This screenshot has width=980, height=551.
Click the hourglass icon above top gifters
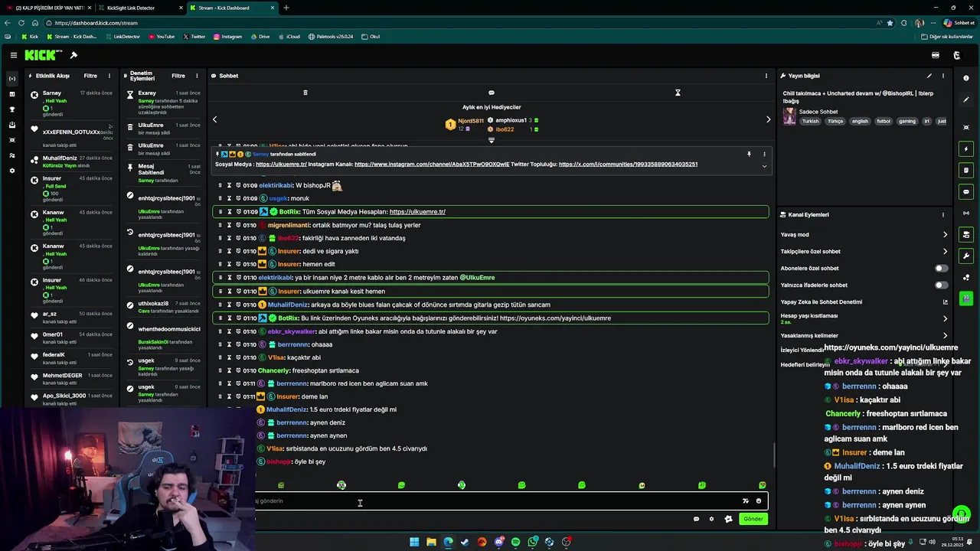678,93
